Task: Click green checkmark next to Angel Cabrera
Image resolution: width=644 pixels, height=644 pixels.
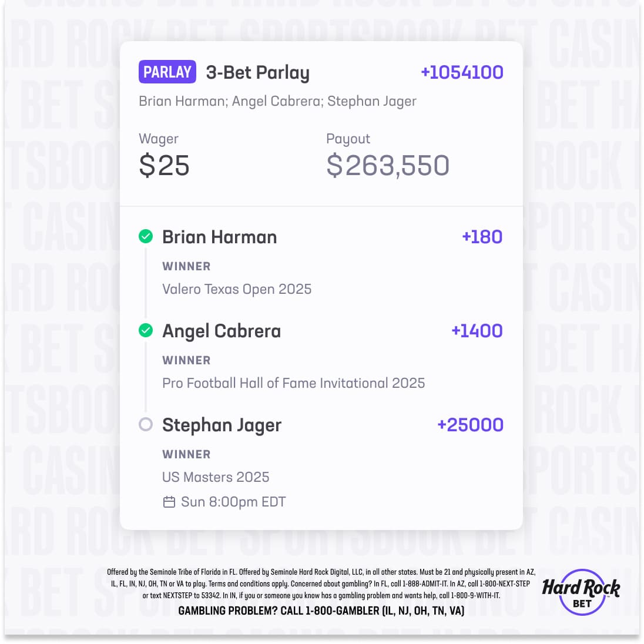Action: [x=146, y=331]
